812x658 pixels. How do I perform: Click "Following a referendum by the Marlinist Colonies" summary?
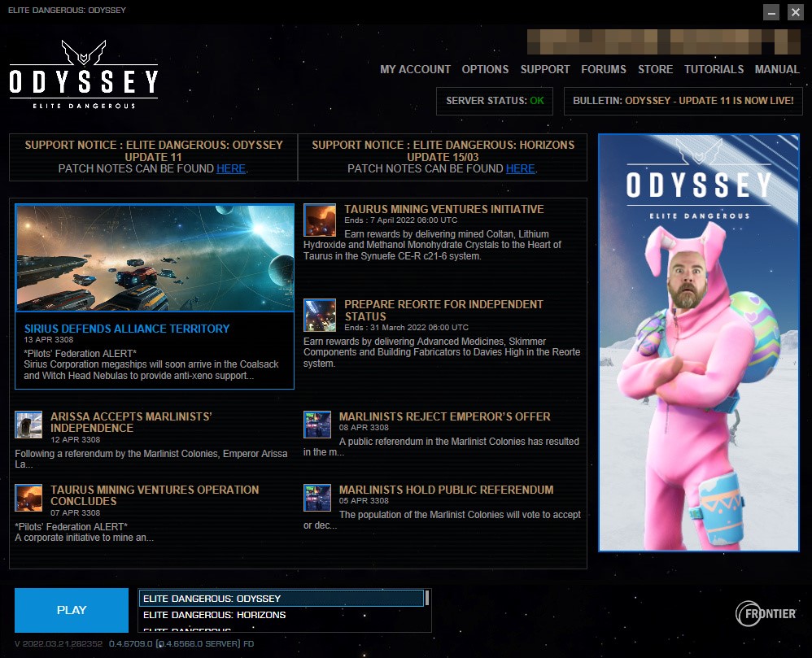click(151, 459)
